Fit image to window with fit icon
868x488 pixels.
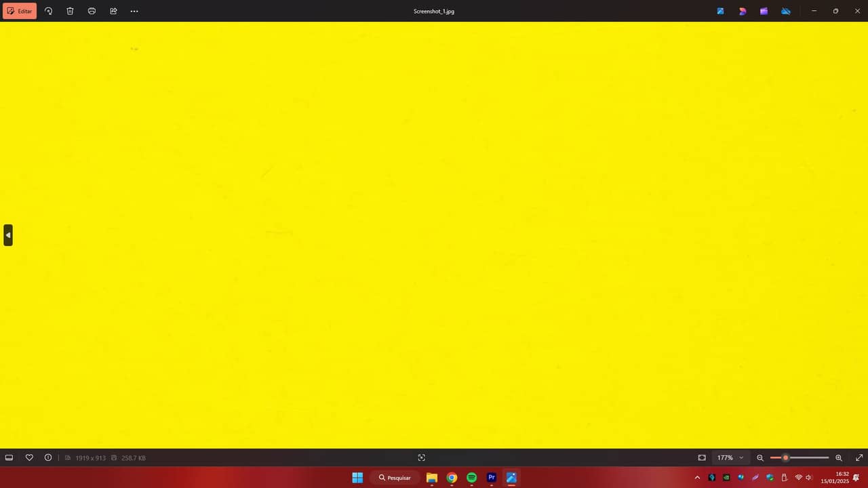click(702, 457)
